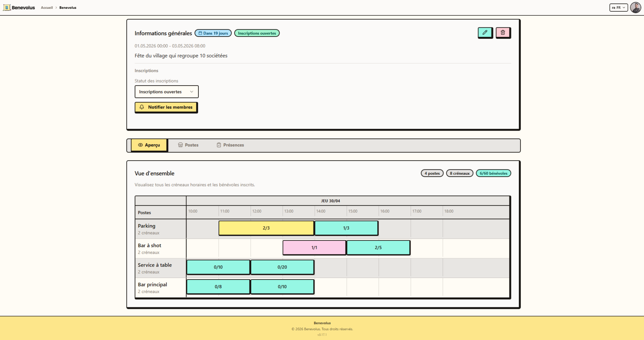Open the FR language selector
The width and height of the screenshot is (644, 340).
coord(618,8)
